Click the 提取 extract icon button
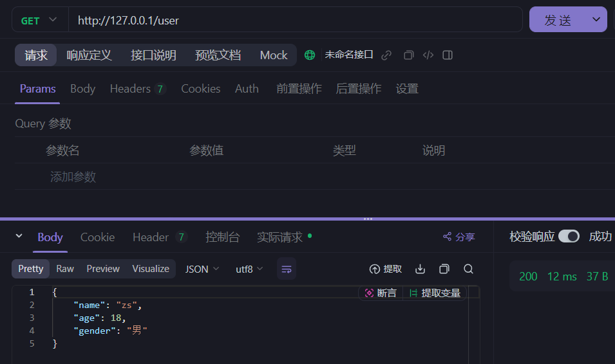Viewport: 615px width, 364px height. (386, 269)
